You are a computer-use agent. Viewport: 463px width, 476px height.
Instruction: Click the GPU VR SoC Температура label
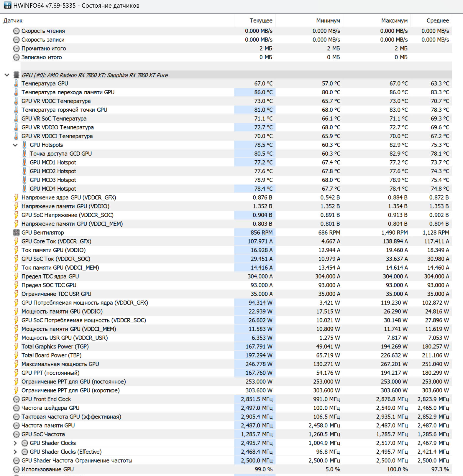point(54,119)
